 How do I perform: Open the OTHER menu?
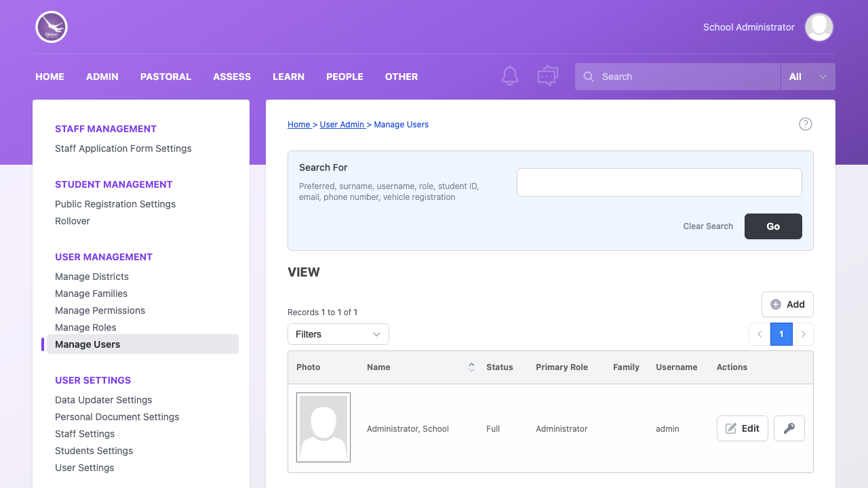click(401, 77)
